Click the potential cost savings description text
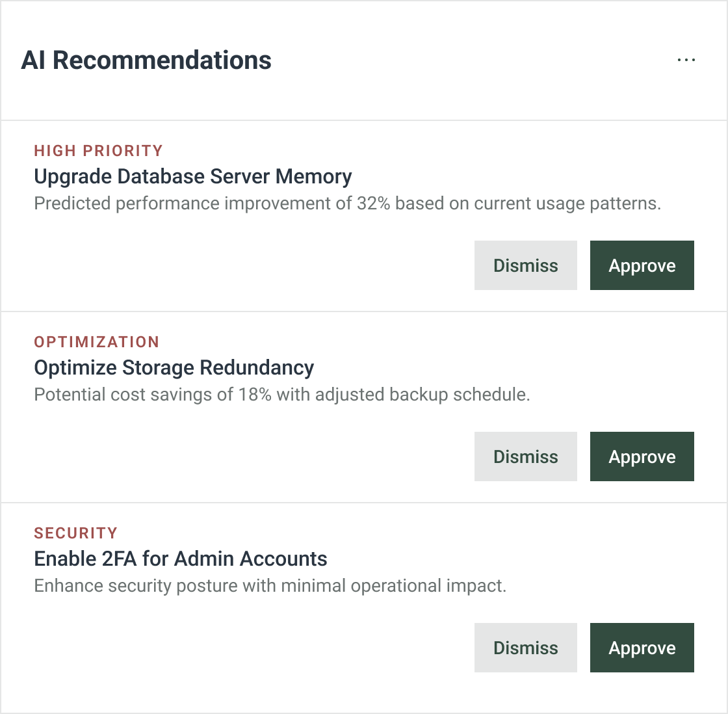The image size is (728, 714). point(281,395)
